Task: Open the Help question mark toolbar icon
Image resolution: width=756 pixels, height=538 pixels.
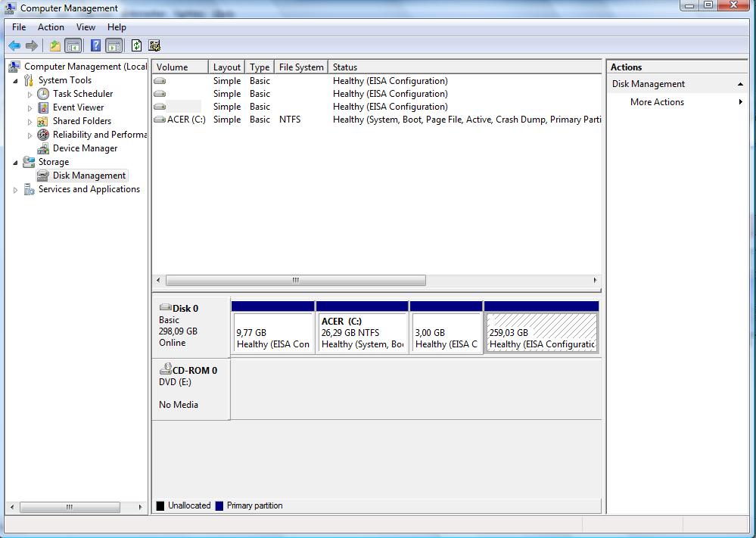Action: click(x=95, y=46)
